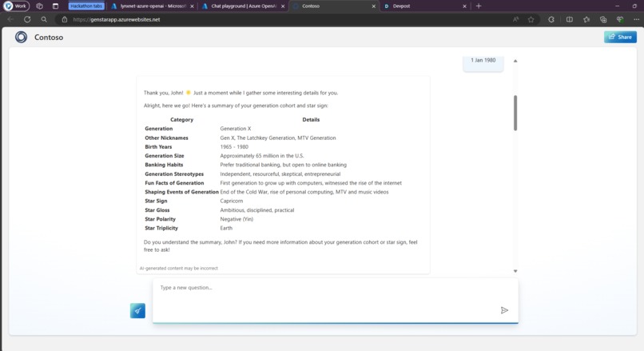Open browser essentials heart icon

[620, 19]
